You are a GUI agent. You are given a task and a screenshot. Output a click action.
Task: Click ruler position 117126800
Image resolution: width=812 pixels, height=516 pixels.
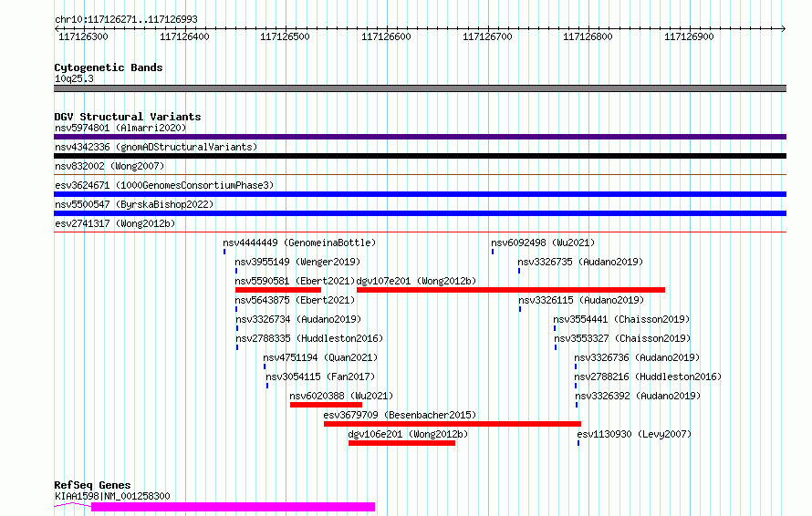pos(588,36)
